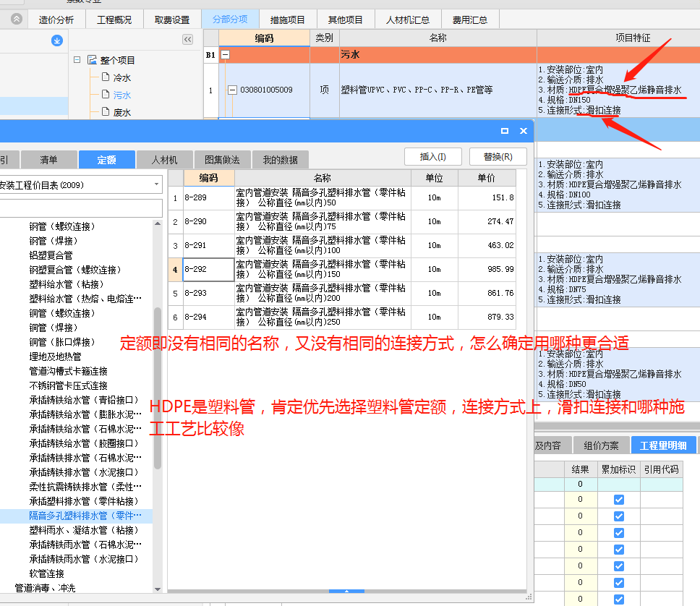Click the 冷水 document icon
The height and width of the screenshot is (606, 700).
(x=106, y=77)
